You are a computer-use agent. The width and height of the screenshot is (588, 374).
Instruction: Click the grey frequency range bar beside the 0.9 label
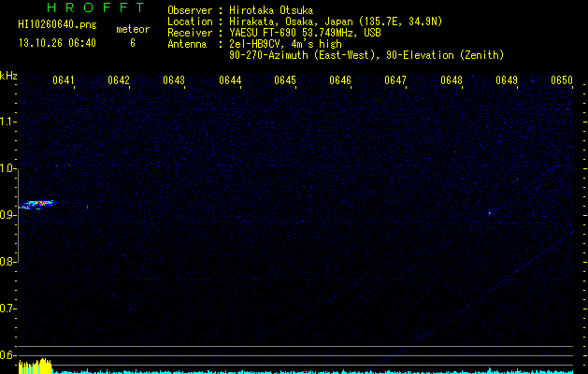(18, 215)
